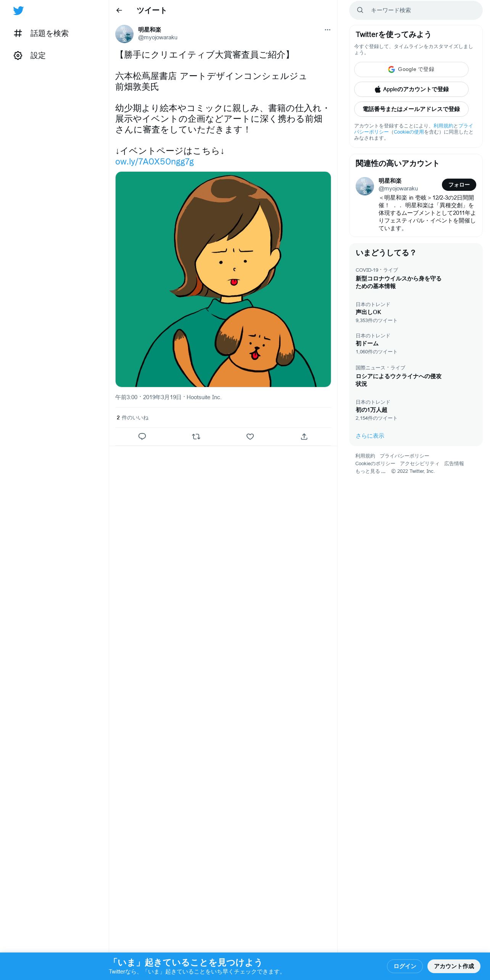The height and width of the screenshot is (980, 490).
Task: Sign up via Appleのアカウントで登録
Action: click(411, 89)
